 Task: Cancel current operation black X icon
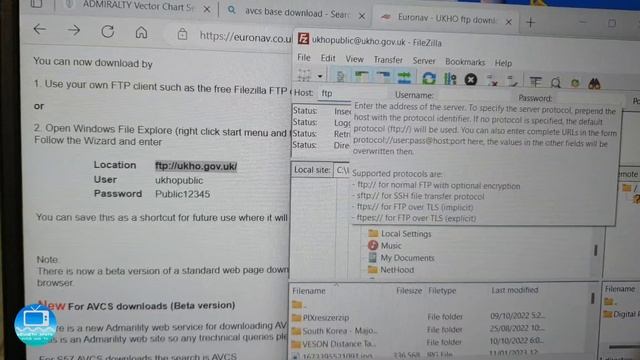[471, 79]
